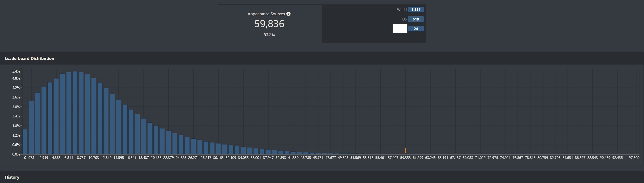Image resolution: width=644 pixels, height=183 pixels.
Task: Click the histogram bar above 30,163
Action: click(218, 149)
